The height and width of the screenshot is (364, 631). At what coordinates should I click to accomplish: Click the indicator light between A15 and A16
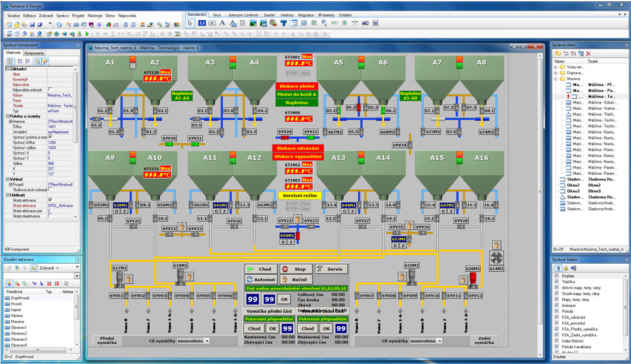[459, 157]
